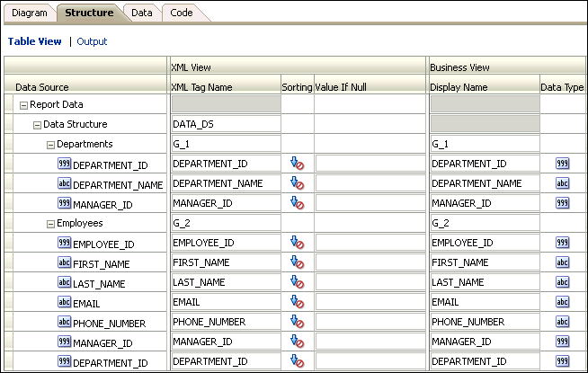Edit XML tag name for DEPARTMENT_NAME
Screen dimensions: 588x373
tap(227, 183)
